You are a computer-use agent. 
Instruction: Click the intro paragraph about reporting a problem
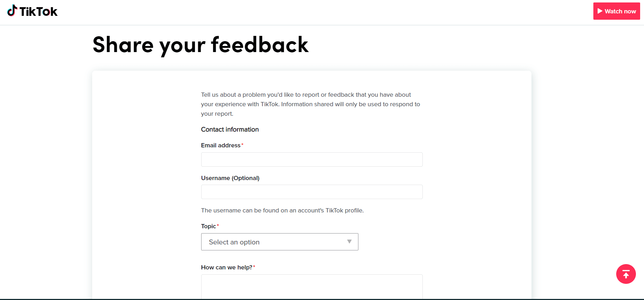click(310, 104)
